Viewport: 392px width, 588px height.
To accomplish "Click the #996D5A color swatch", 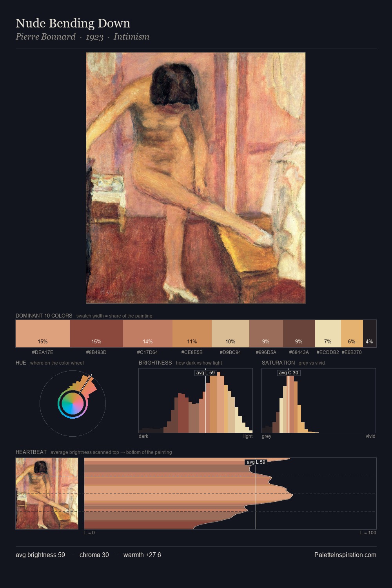I will (x=266, y=334).
